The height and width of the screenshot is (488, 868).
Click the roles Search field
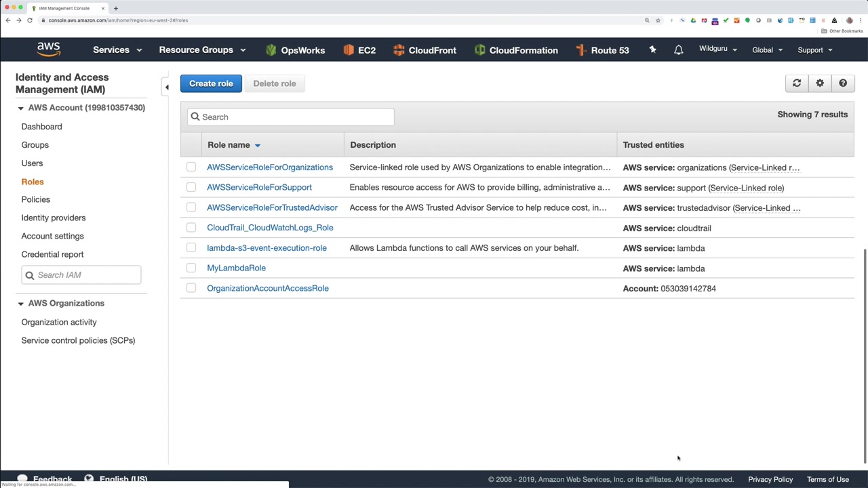290,117
